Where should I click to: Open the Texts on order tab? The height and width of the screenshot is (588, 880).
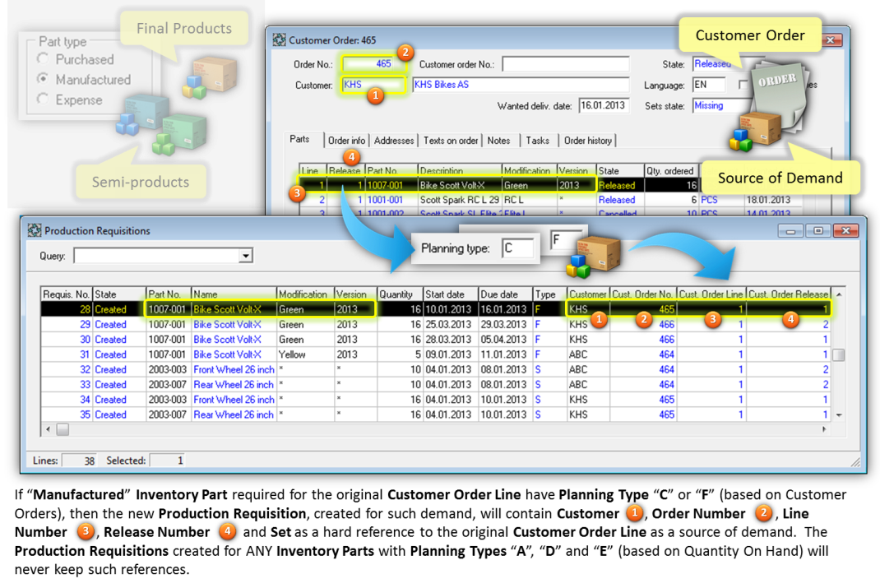coord(451,141)
